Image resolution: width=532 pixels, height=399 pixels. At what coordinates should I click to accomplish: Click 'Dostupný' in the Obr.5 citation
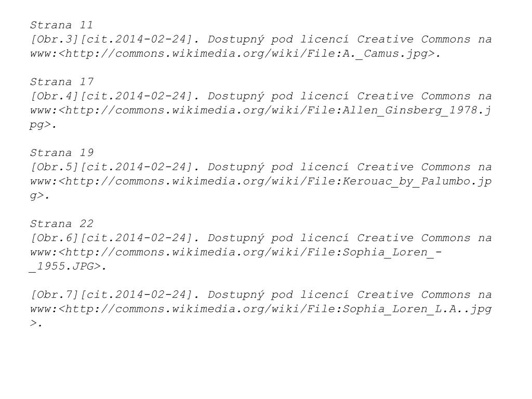click(236, 167)
